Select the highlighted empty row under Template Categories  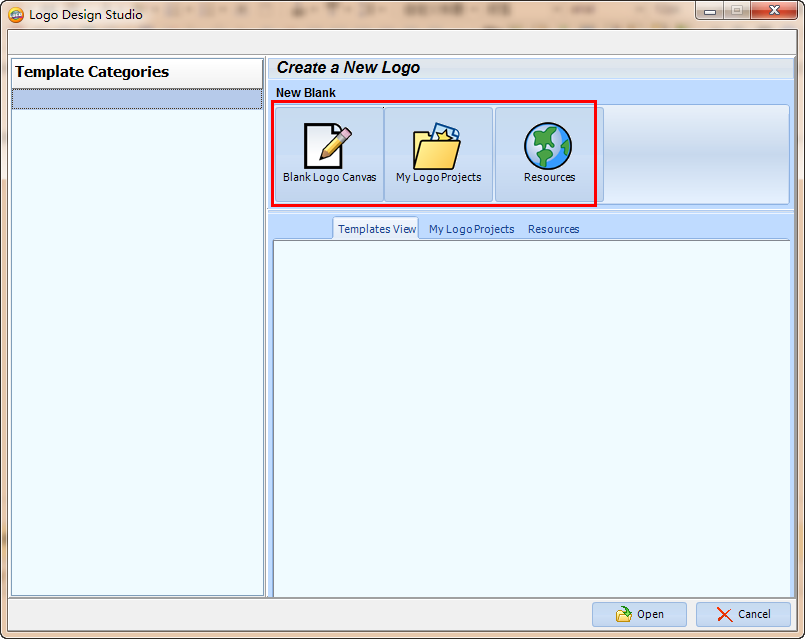[137, 99]
